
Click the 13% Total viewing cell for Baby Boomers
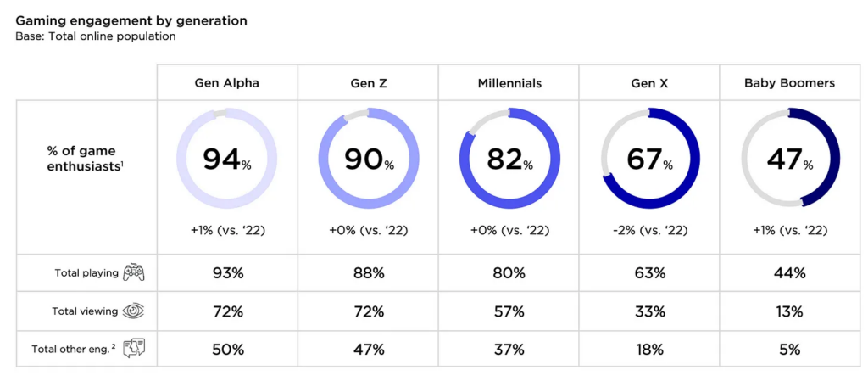[790, 311]
